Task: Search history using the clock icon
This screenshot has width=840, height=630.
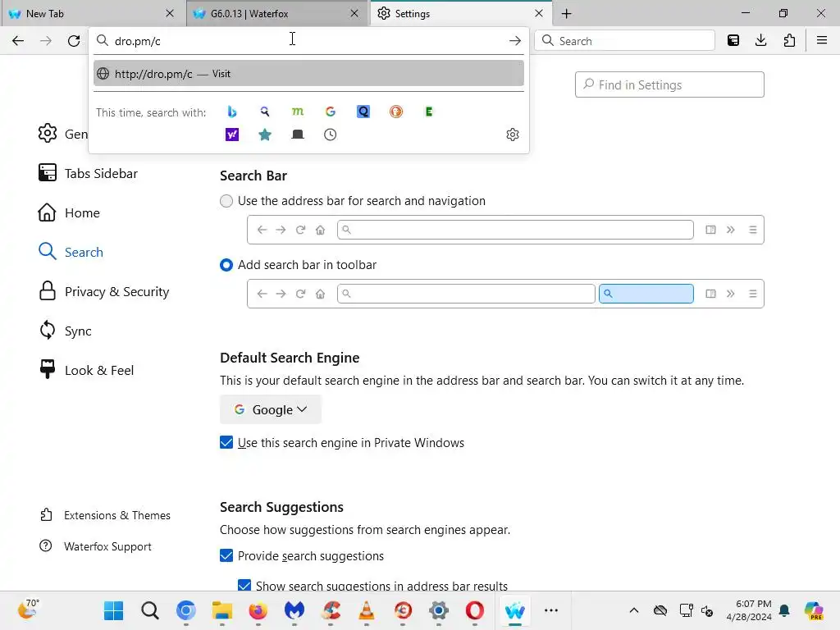Action: (331, 135)
